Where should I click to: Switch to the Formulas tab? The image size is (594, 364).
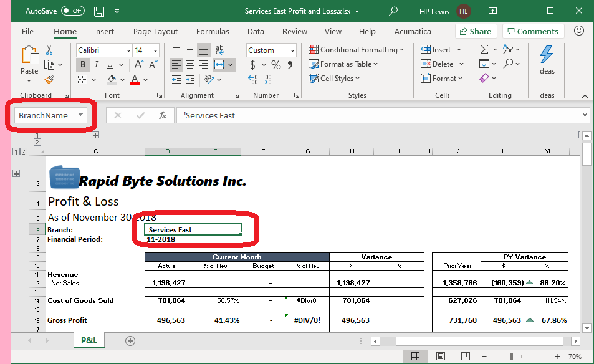213,31
